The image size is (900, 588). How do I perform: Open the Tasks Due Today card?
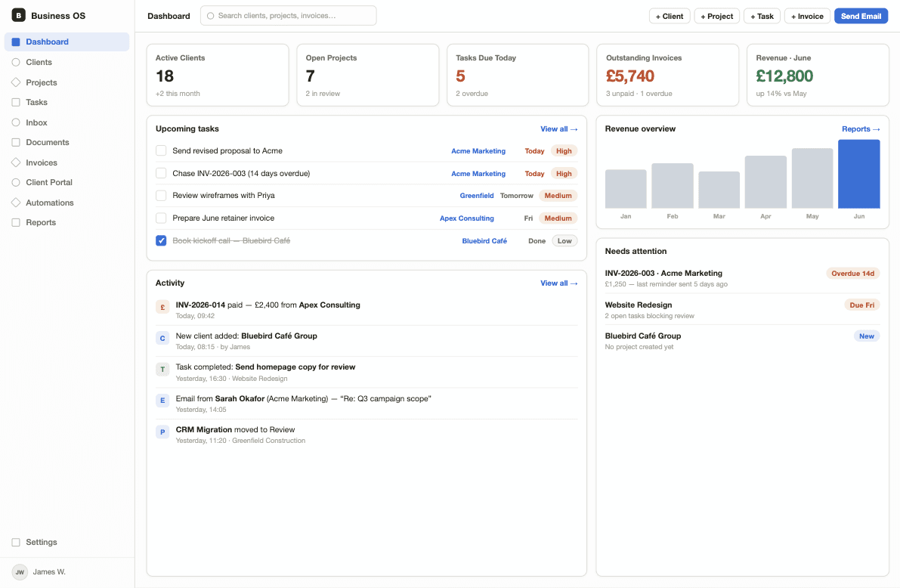click(518, 76)
